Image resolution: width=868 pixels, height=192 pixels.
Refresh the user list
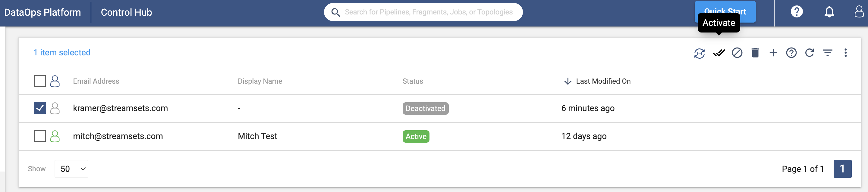[809, 53]
